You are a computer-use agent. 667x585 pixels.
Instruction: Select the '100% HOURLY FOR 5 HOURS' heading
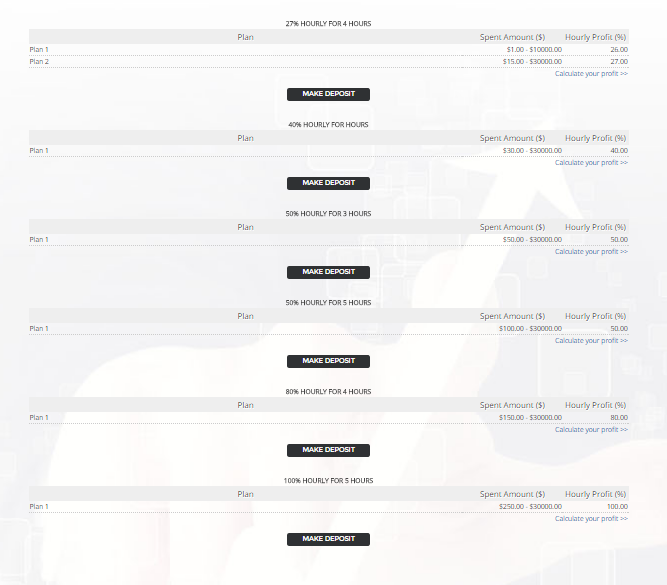[328, 480]
